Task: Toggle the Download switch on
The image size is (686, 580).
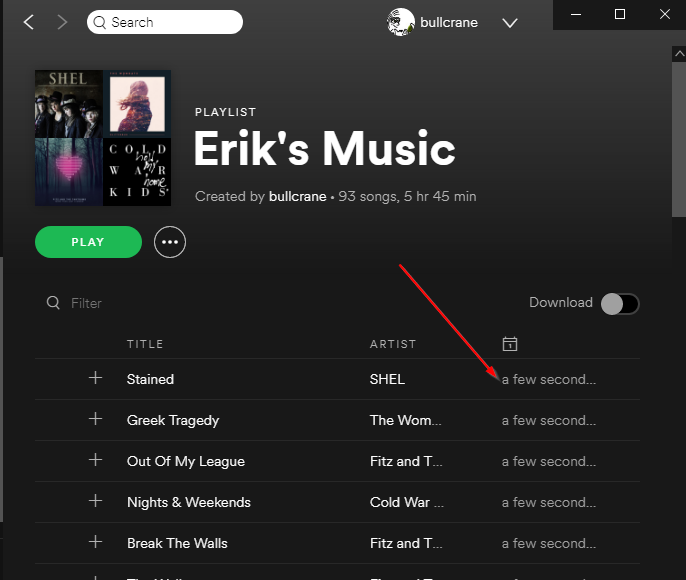Action: pos(620,304)
